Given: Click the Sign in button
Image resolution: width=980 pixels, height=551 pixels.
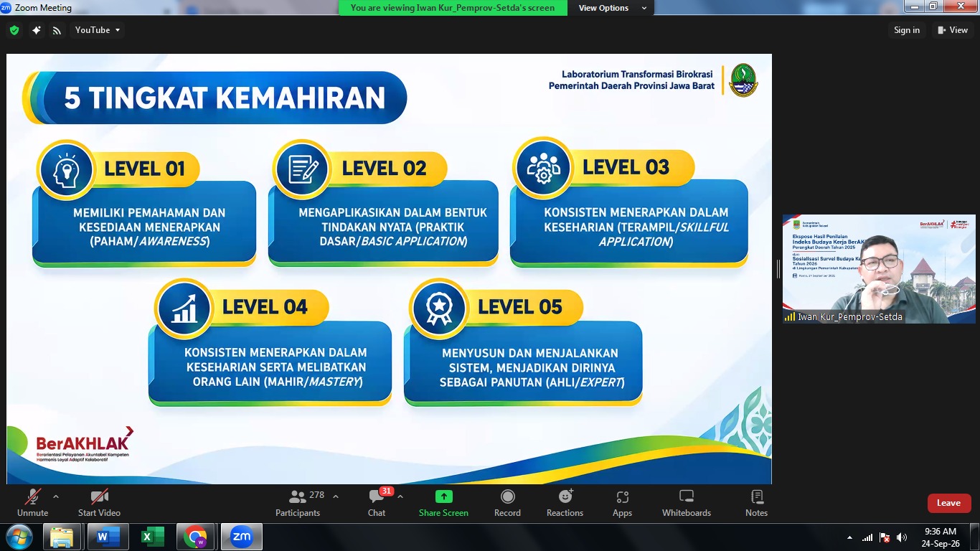Looking at the screenshot, I should tap(907, 30).
